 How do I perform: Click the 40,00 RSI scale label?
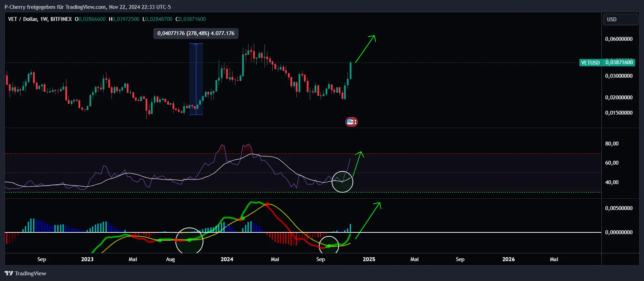tap(612, 182)
